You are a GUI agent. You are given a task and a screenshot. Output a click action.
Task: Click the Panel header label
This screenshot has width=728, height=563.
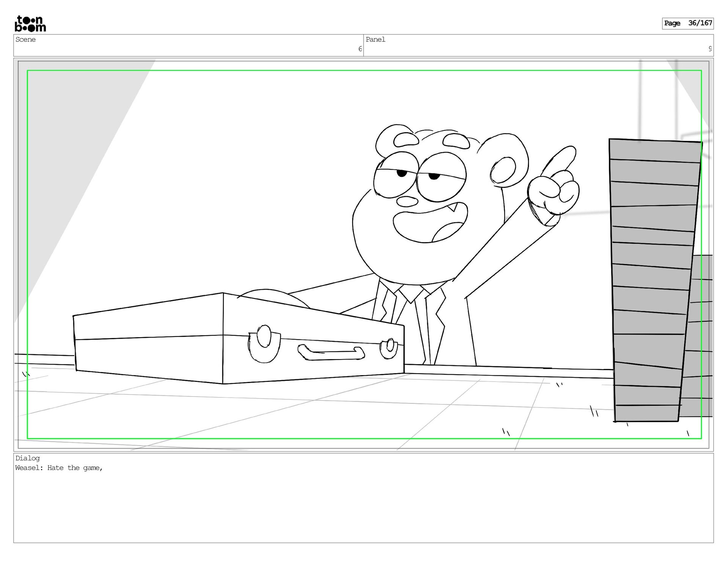(375, 39)
